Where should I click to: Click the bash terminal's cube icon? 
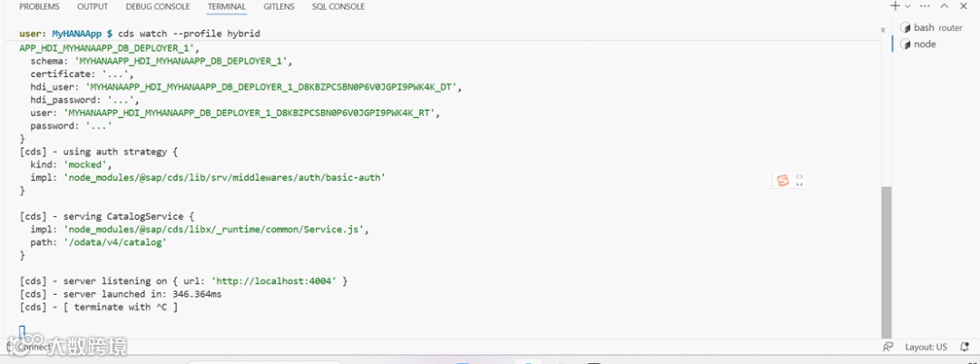point(905,27)
